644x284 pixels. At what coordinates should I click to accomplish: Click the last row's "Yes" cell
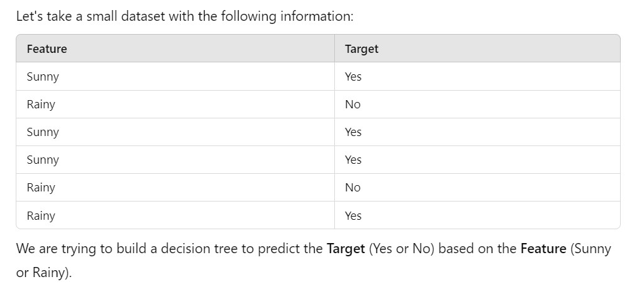pos(353,215)
